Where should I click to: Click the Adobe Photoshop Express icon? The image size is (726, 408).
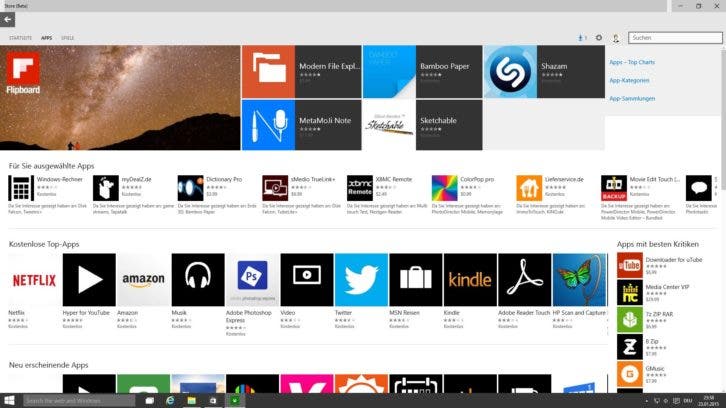pos(252,280)
